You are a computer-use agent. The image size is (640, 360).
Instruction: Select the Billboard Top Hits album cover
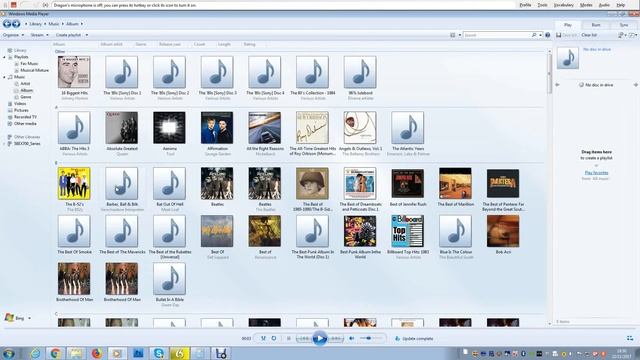tap(408, 231)
